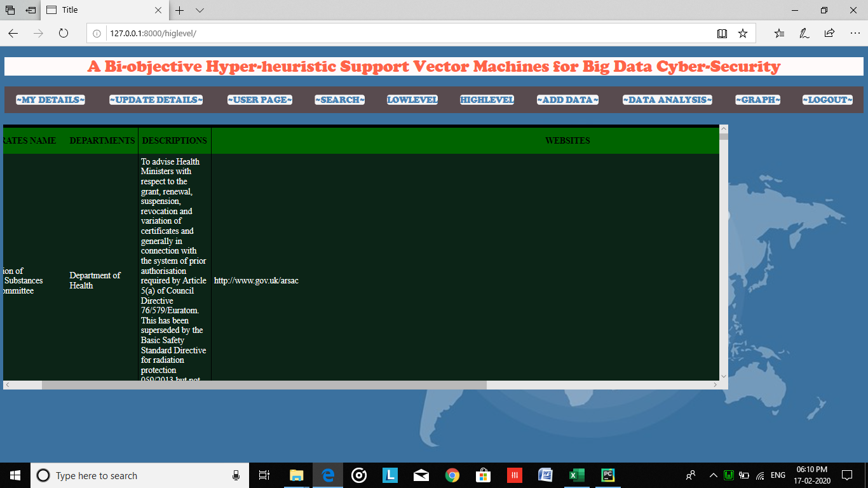
Task: Launch Chrome from taskbar
Action: pyautogui.click(x=452, y=475)
